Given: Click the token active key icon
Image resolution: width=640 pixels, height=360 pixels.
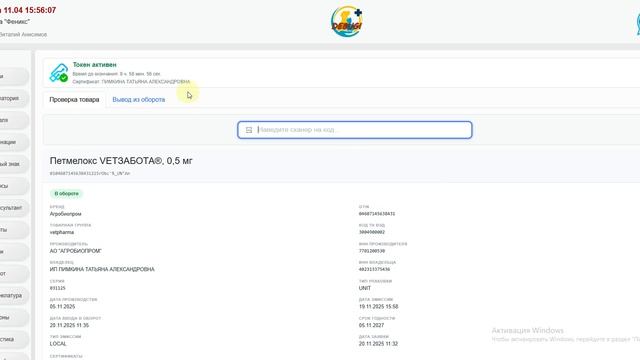Looking at the screenshot, I should (x=59, y=73).
